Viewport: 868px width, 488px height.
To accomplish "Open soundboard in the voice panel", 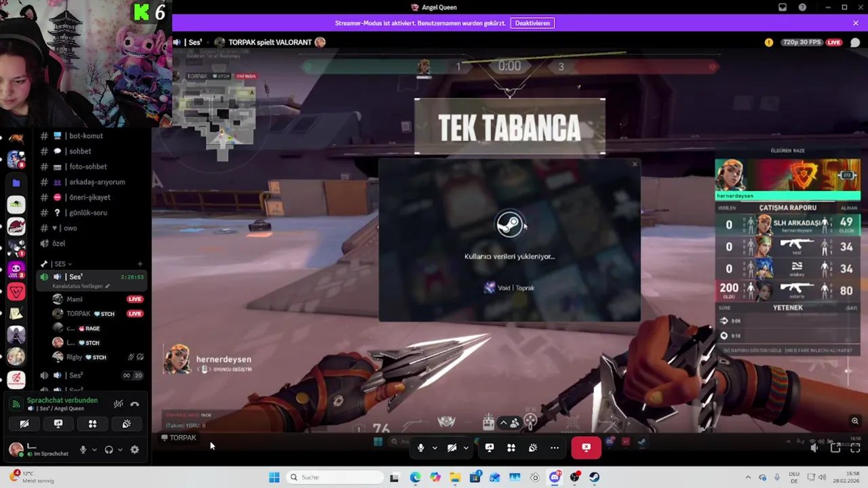I will click(126, 424).
